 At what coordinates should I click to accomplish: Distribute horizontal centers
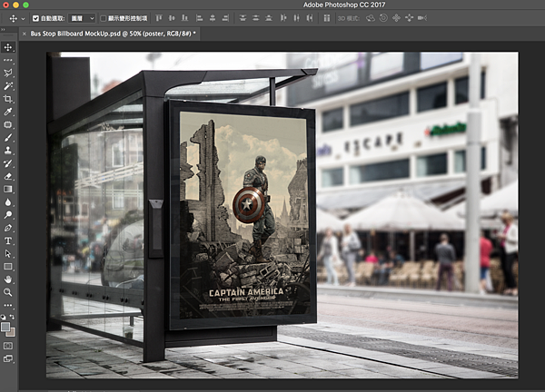click(x=296, y=18)
